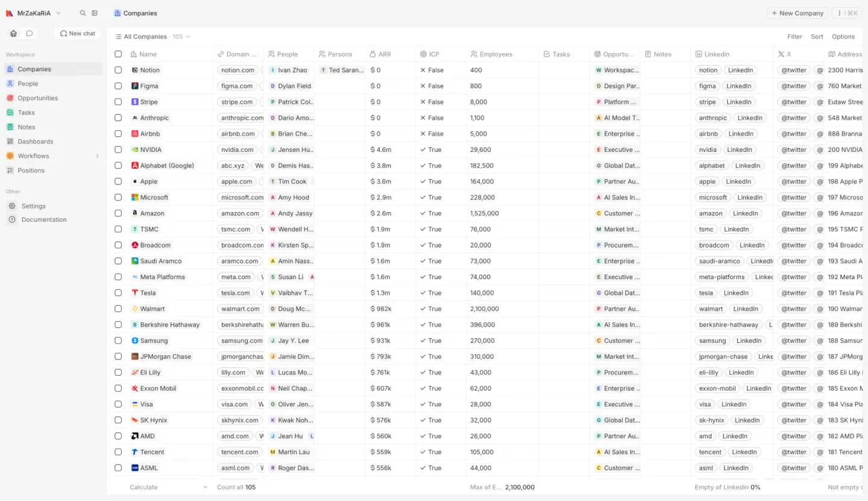Select the ASML row checkbox
The width and height of the screenshot is (868, 501).
pos(118,468)
